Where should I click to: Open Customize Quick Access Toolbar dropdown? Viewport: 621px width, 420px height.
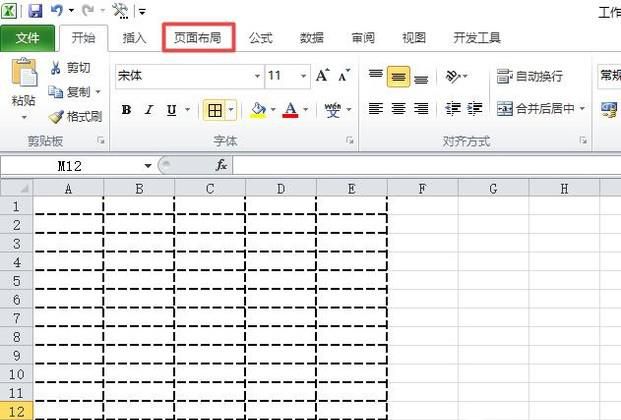(x=143, y=12)
